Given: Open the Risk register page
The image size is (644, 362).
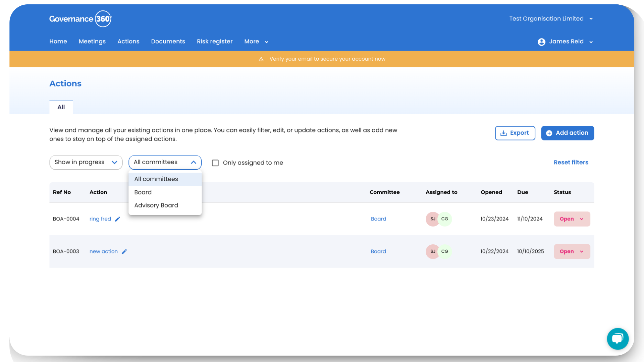Looking at the screenshot, I should click(x=215, y=42).
